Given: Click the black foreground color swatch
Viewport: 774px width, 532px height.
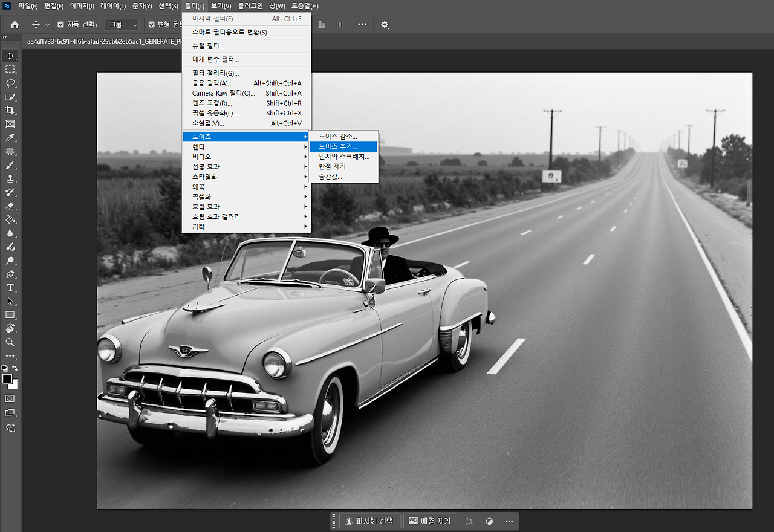Looking at the screenshot, I should tap(7, 379).
